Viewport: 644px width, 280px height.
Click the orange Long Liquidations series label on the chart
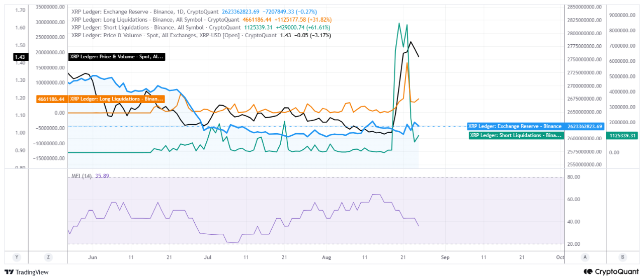(x=117, y=99)
